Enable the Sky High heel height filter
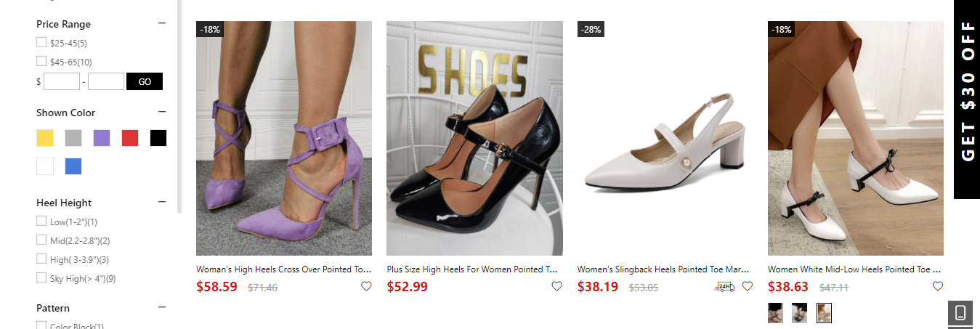This screenshot has width=980, height=329. [41, 277]
